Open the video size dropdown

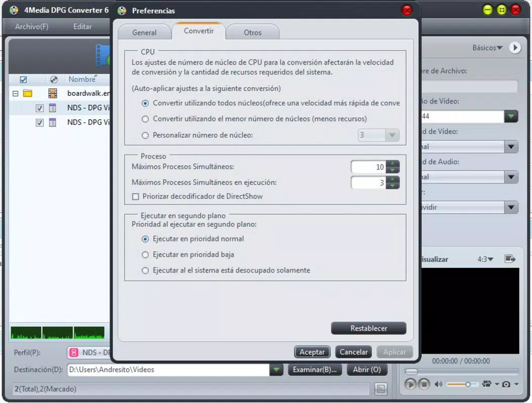point(511,116)
